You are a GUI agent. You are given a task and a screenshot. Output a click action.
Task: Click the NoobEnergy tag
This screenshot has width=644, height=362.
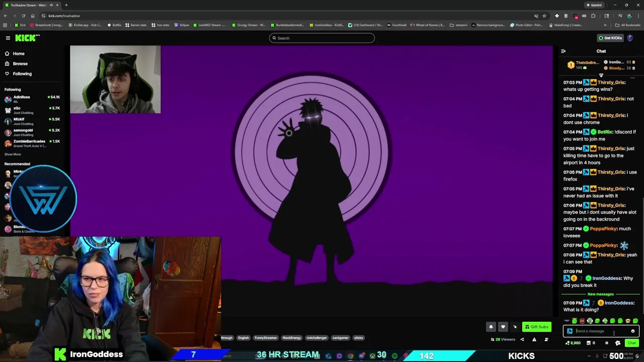pos(292,338)
